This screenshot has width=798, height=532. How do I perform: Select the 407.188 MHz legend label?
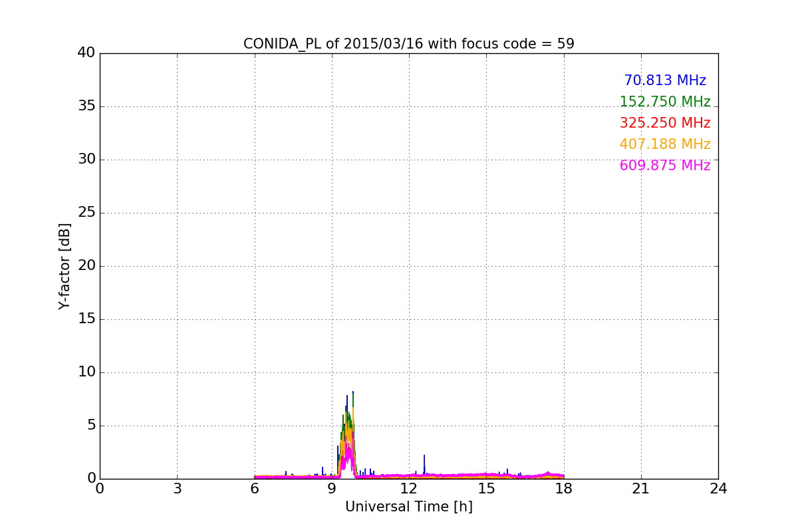[x=665, y=144]
